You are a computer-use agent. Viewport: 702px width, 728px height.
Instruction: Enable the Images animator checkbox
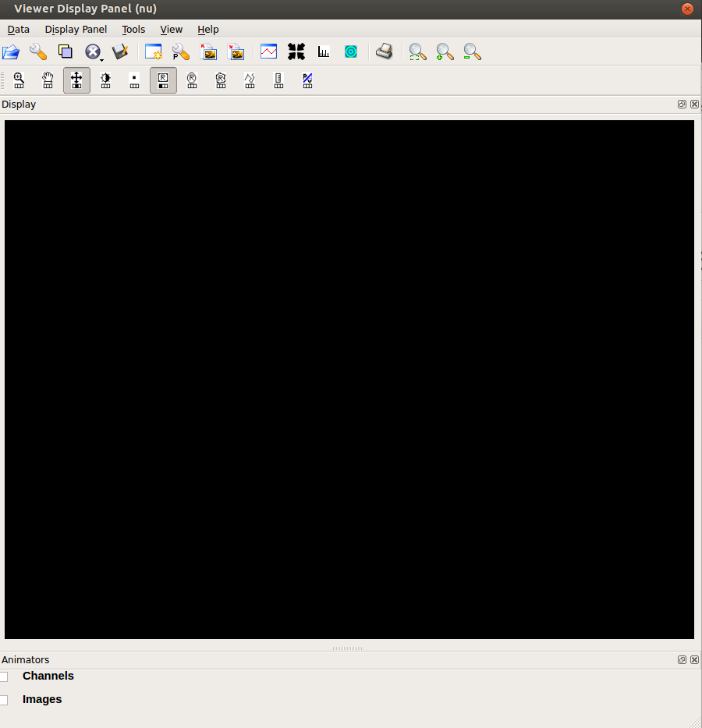[4, 700]
